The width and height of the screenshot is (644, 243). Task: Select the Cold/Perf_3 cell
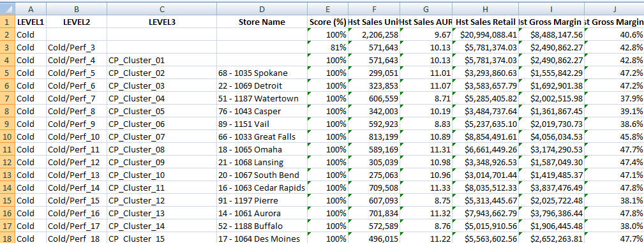pyautogui.click(x=77, y=48)
